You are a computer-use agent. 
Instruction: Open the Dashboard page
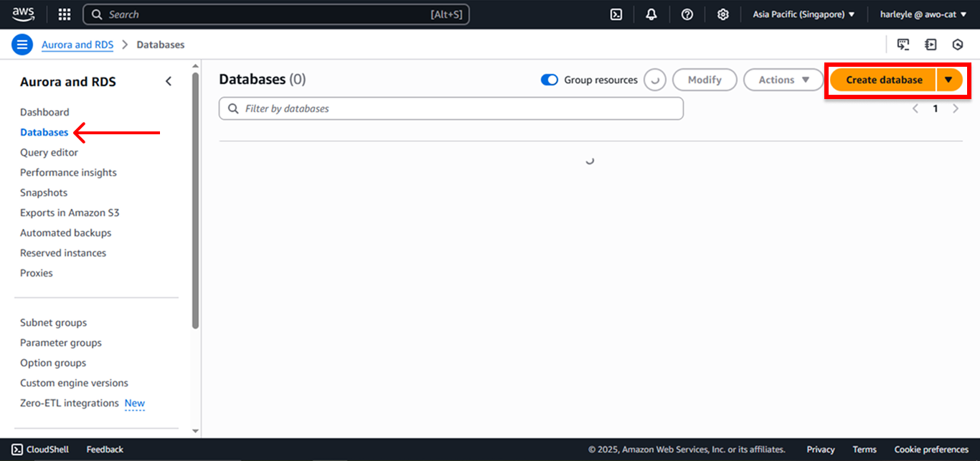click(x=44, y=112)
